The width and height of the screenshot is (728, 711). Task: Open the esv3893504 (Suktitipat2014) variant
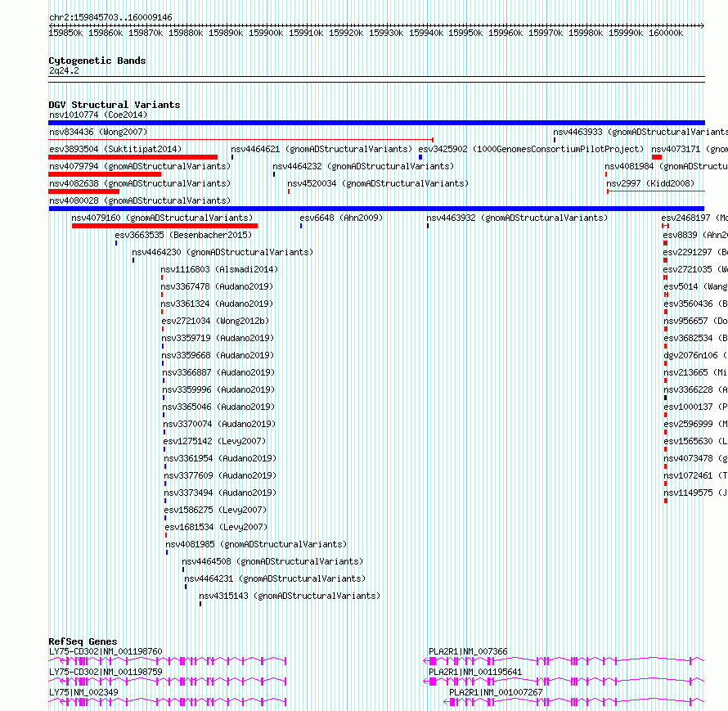[115, 149]
